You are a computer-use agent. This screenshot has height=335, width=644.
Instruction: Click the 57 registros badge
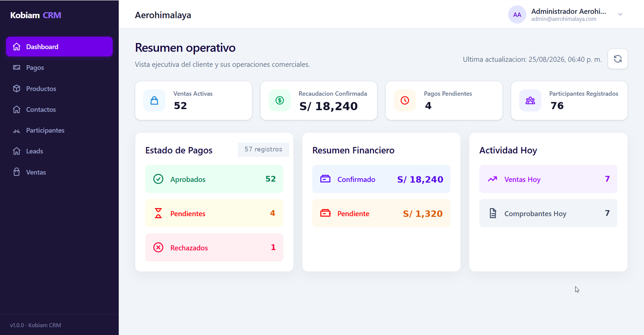[263, 149]
